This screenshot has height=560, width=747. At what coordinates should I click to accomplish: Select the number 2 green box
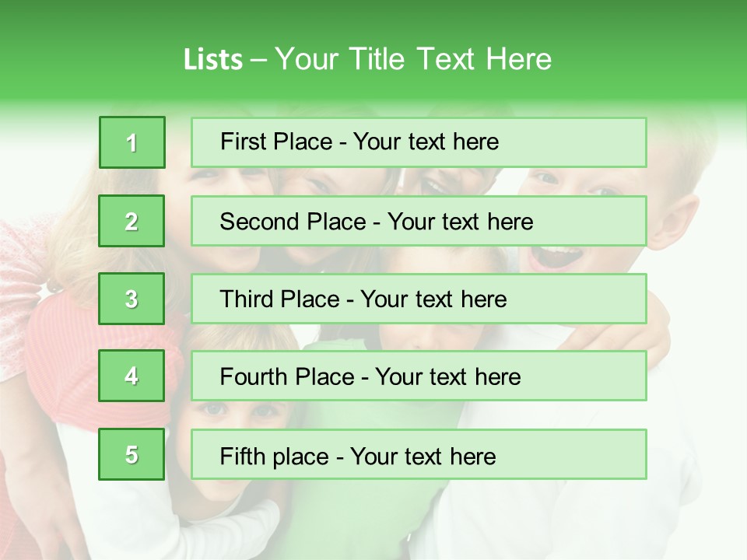[x=132, y=221]
